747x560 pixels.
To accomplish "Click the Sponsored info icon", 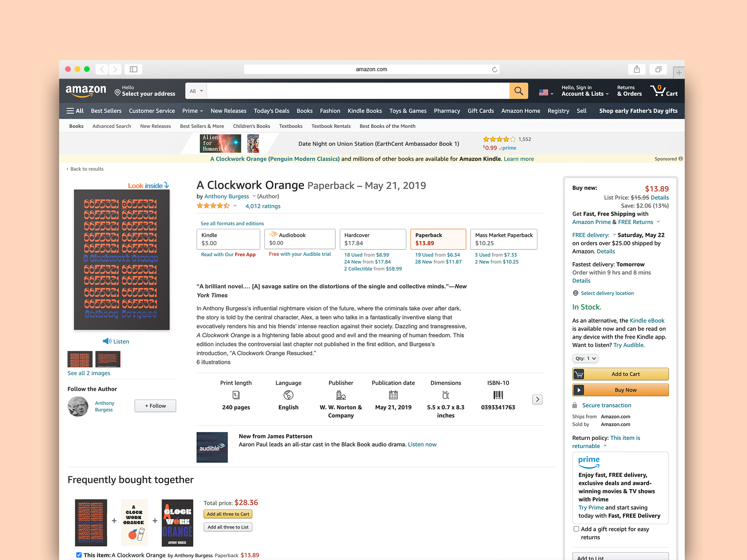I will pos(680,159).
